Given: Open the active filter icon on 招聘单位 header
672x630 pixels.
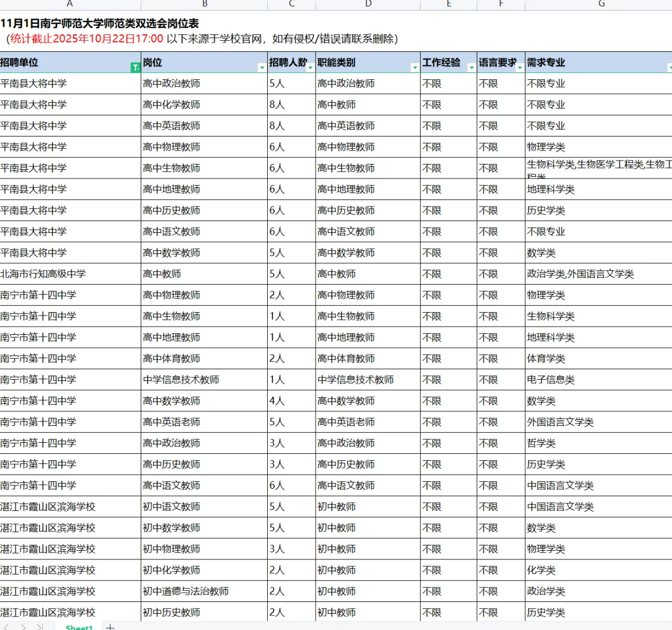Looking at the screenshot, I should coord(135,67).
